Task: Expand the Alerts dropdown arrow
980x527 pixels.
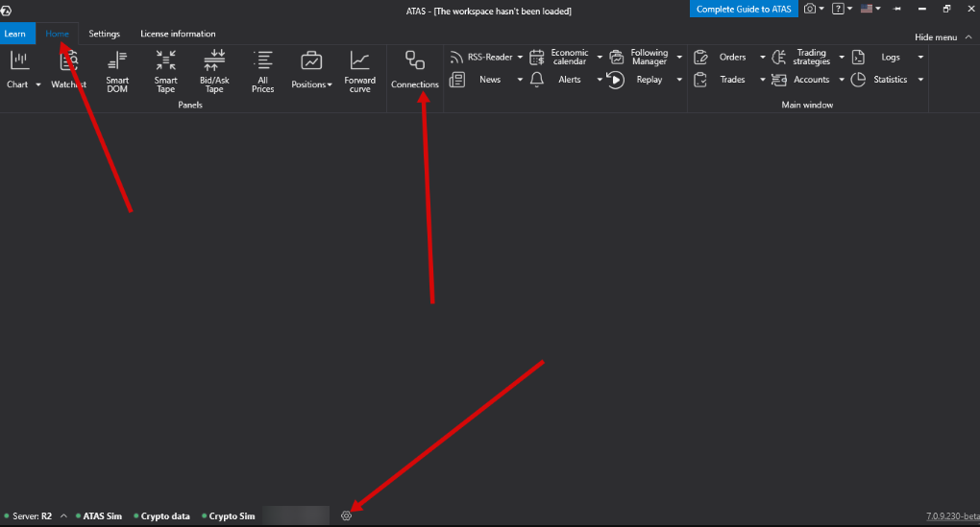Action: (600, 80)
